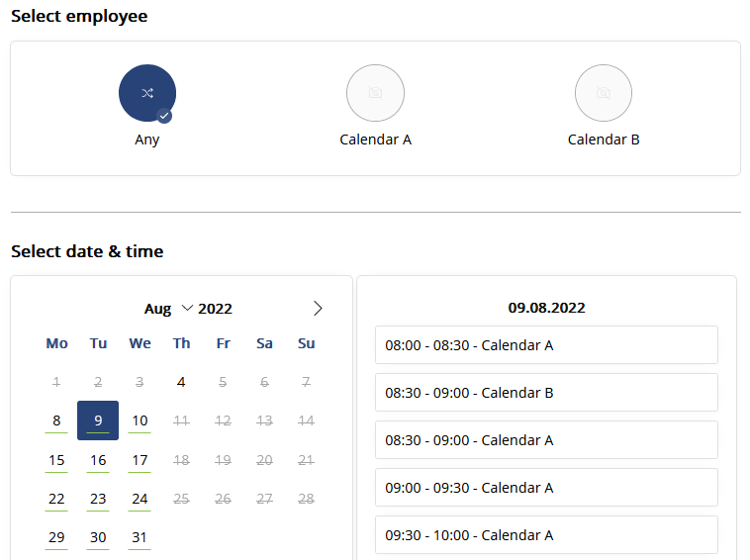
Task: Choose Calendar B employee avatar
Action: point(604,93)
